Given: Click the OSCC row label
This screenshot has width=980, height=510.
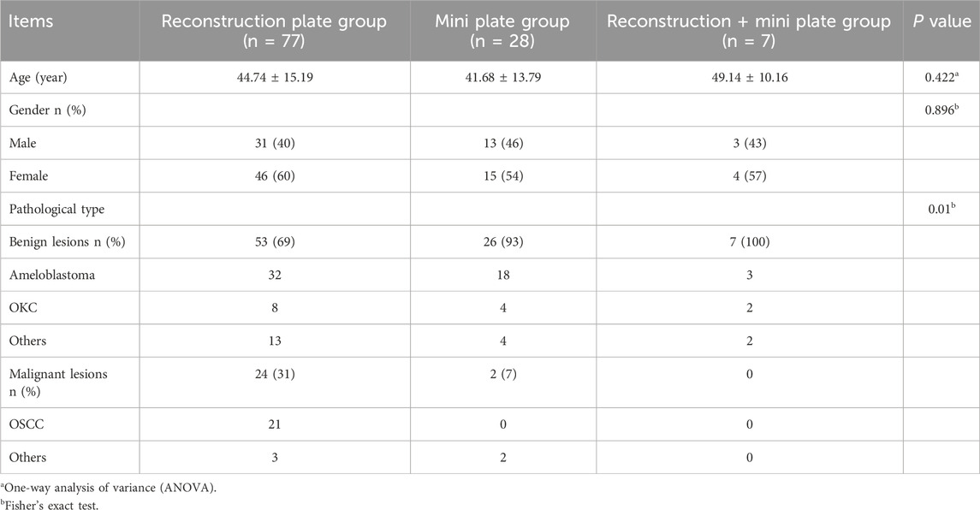Looking at the screenshot, I should [25, 424].
